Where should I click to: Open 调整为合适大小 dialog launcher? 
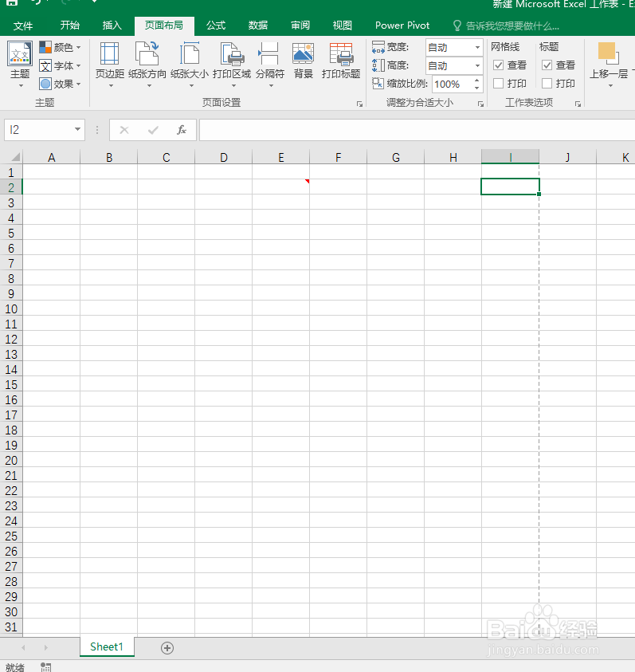click(480, 104)
